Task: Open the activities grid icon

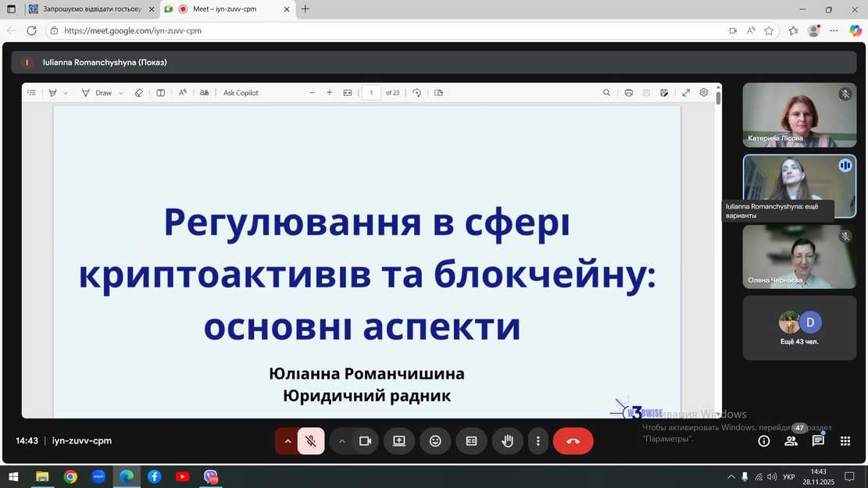Action: click(x=845, y=441)
